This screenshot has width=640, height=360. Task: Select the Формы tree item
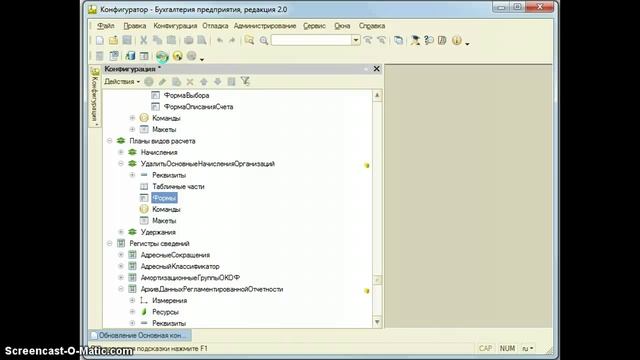pyautogui.click(x=164, y=198)
